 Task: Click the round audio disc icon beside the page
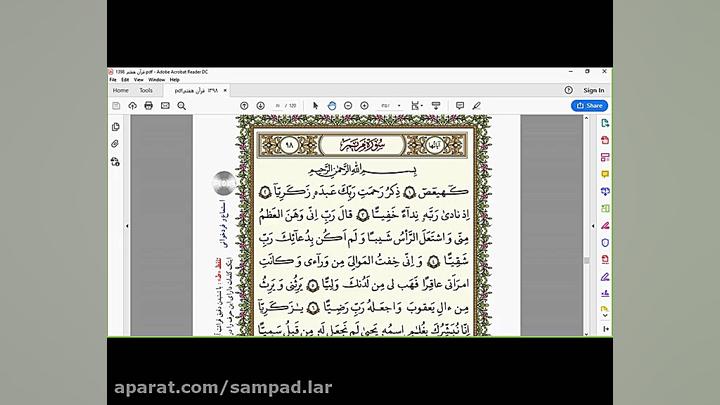tap(224, 183)
